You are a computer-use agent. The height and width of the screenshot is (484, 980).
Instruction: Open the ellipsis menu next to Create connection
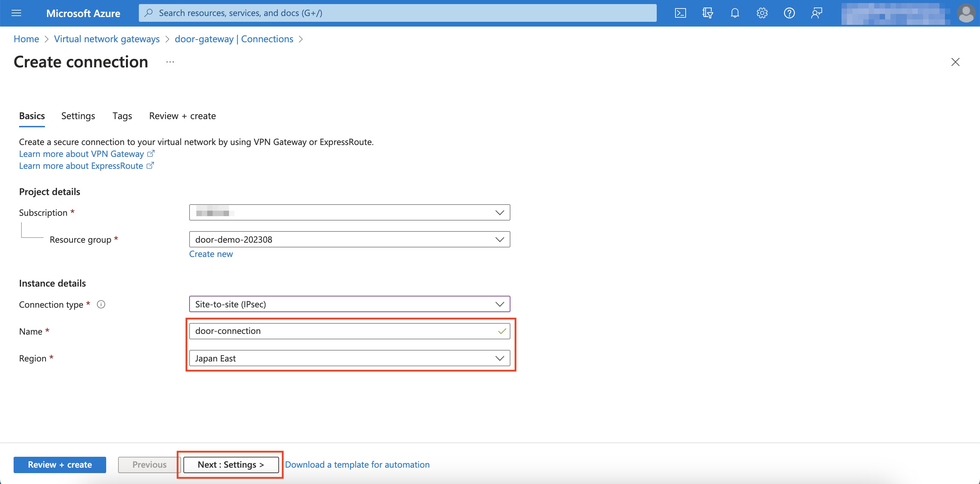pyautogui.click(x=170, y=62)
